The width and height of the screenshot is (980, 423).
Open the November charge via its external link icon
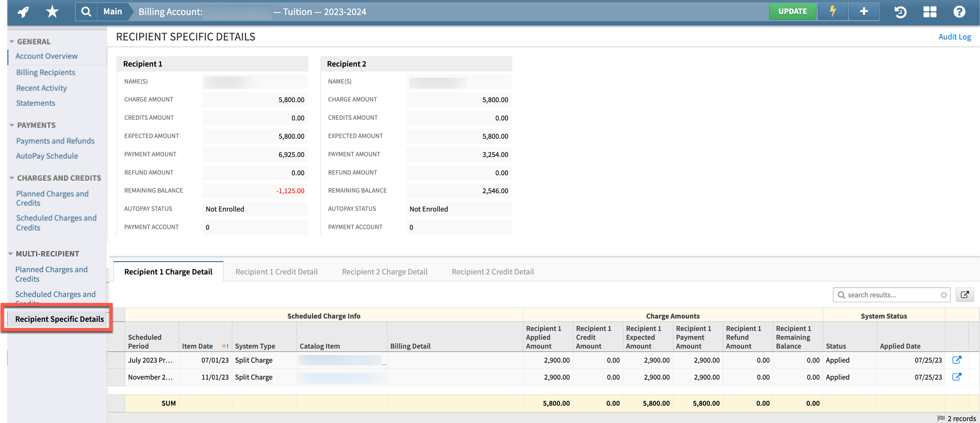pos(957,377)
